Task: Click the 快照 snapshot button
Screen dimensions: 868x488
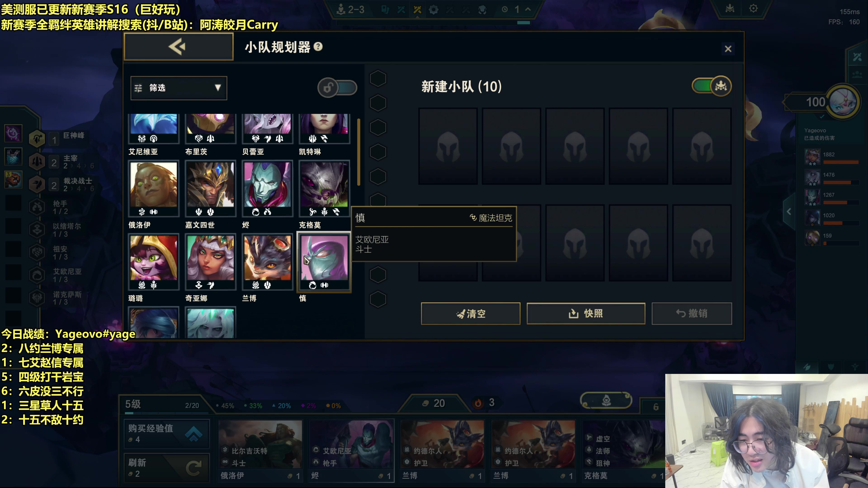Action: [586, 314]
